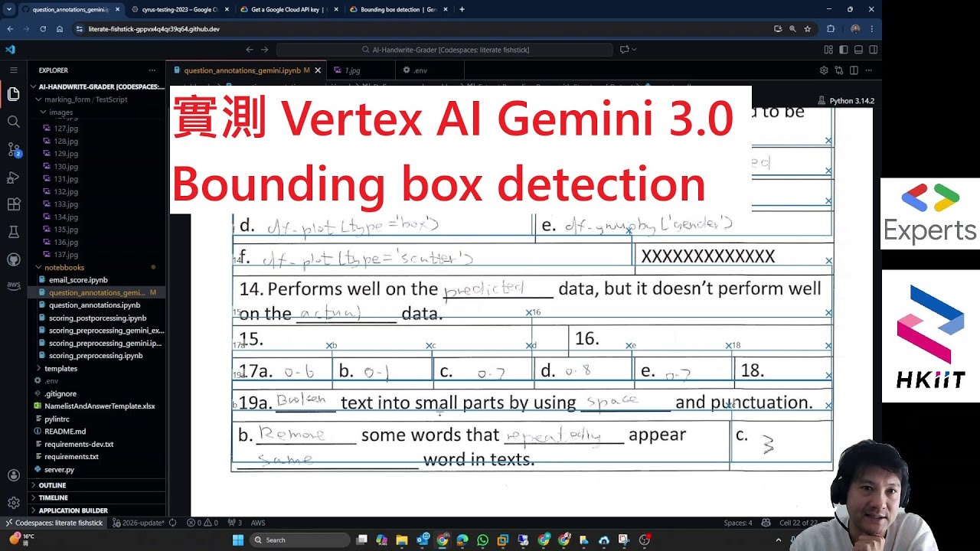Open the Accounts menu icon
Screen dimensions: 980x551
click(x=13, y=475)
